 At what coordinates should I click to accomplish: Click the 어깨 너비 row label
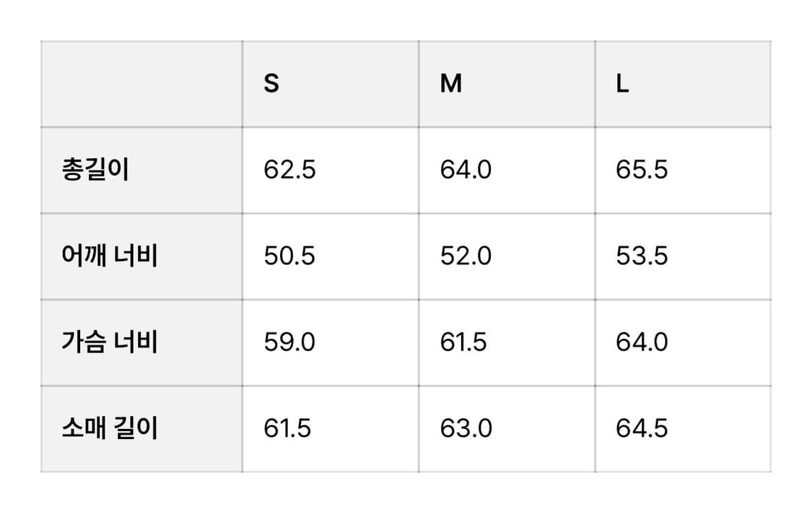click(110, 256)
